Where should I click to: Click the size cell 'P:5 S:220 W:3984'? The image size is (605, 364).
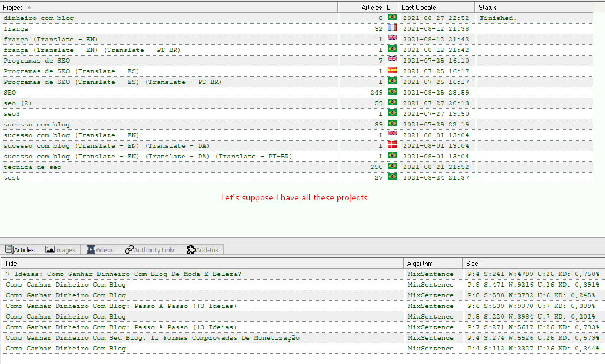[x=531, y=317]
